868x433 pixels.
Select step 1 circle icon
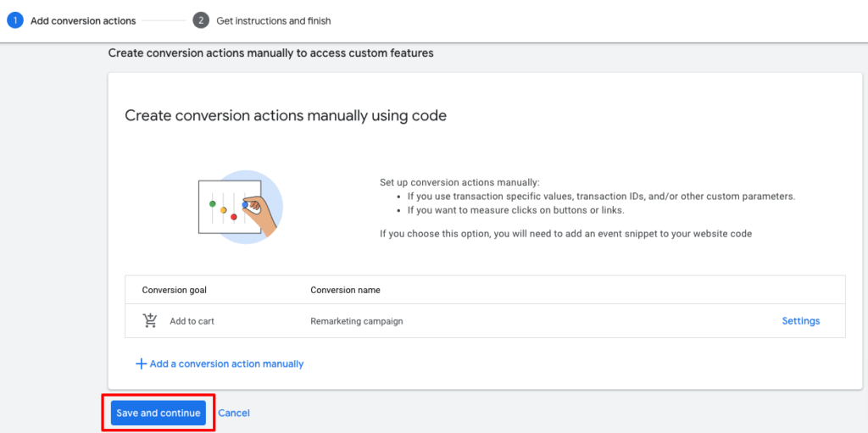pos(15,21)
